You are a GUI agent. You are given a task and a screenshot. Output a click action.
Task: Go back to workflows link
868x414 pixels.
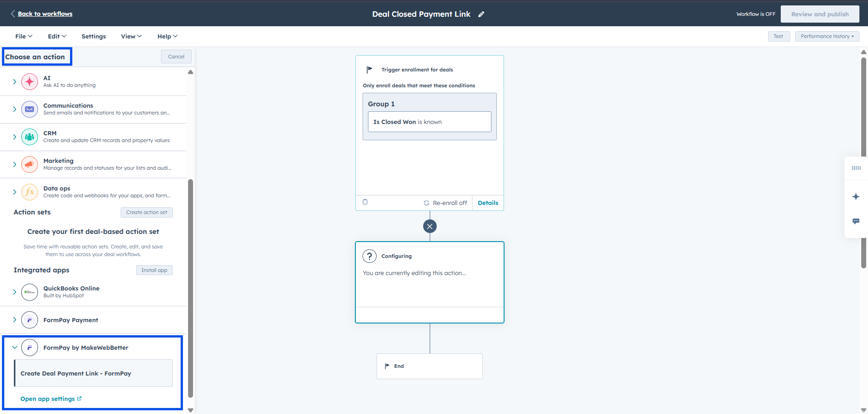point(45,14)
